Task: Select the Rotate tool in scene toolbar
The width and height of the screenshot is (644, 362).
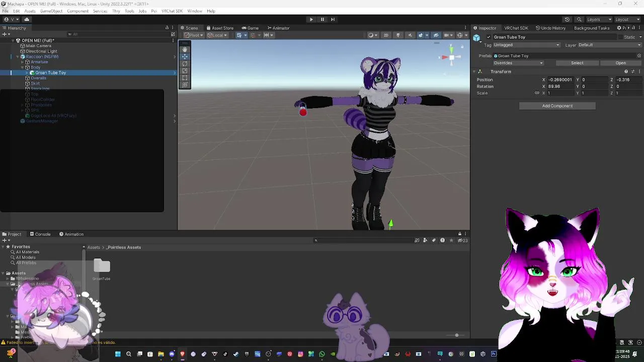Action: coord(185,63)
